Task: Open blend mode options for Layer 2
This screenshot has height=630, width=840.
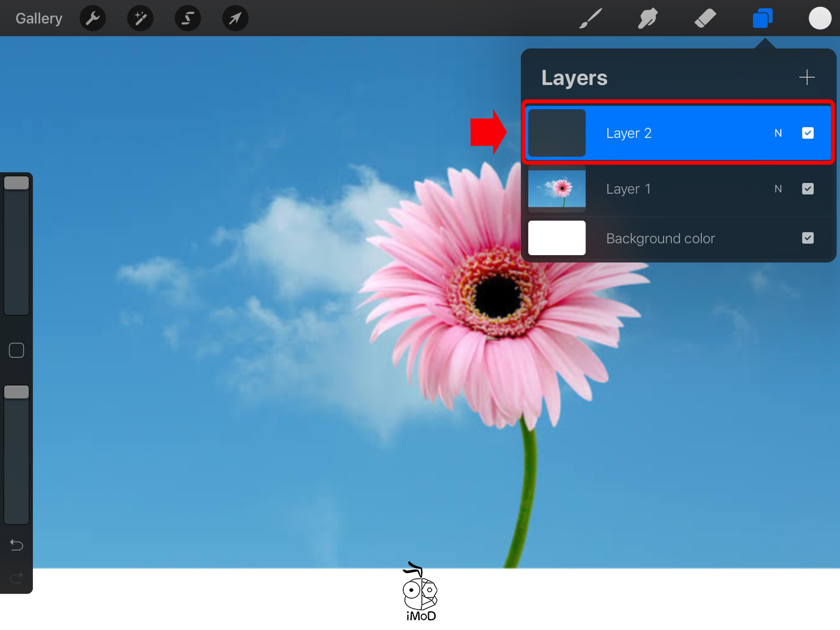Action: click(x=778, y=133)
